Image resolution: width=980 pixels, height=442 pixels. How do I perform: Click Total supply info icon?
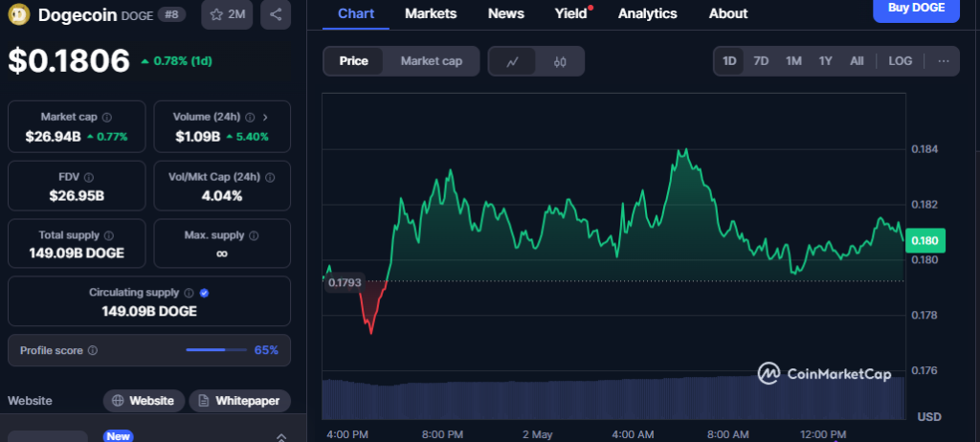109,235
